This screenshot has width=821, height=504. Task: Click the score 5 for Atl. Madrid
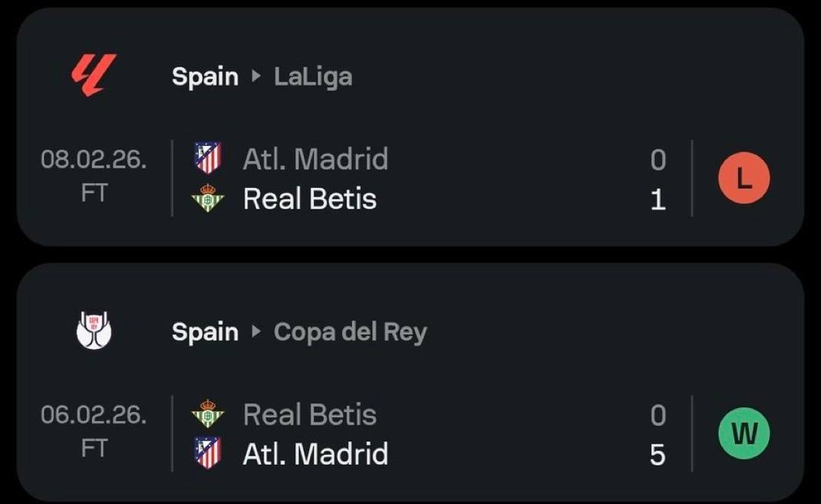[658, 455]
